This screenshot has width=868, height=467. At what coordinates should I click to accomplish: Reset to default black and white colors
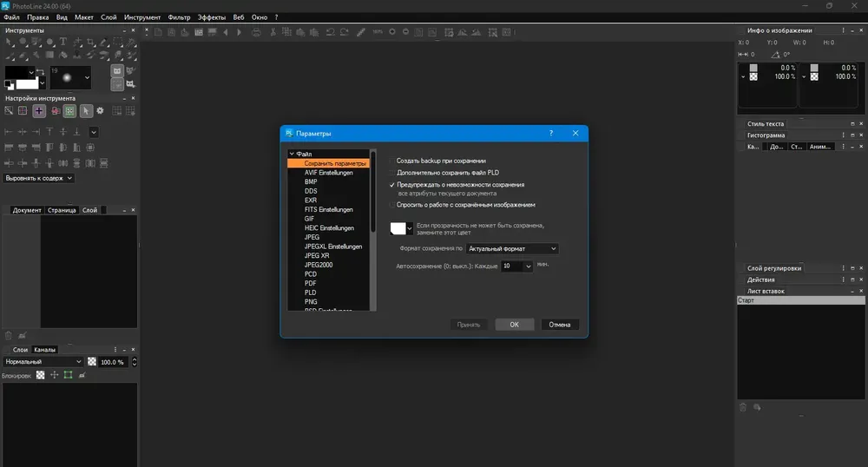tap(9, 85)
